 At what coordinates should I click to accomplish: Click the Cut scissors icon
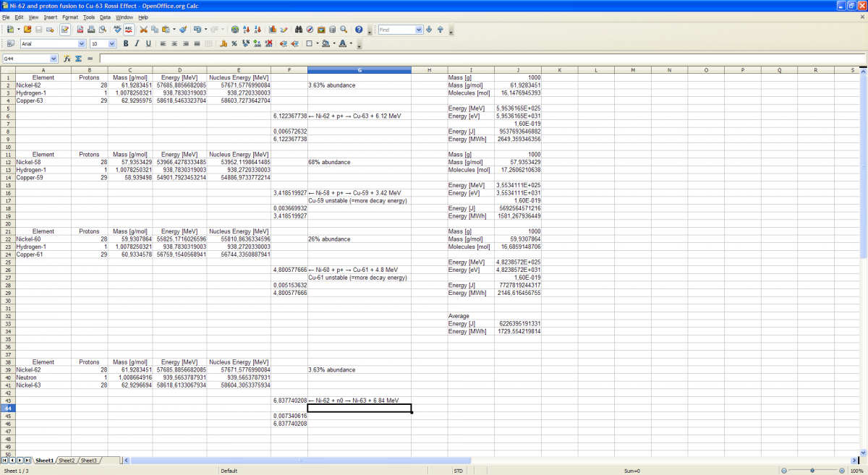[143, 30]
